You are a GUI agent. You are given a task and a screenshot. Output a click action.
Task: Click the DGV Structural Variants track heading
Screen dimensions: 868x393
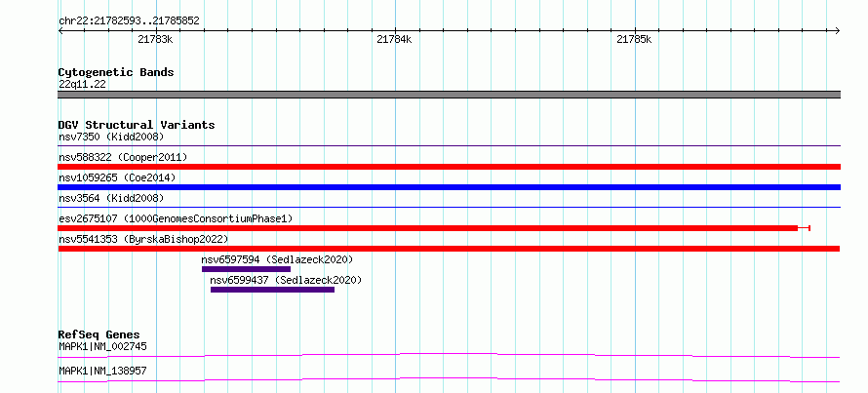(x=137, y=125)
